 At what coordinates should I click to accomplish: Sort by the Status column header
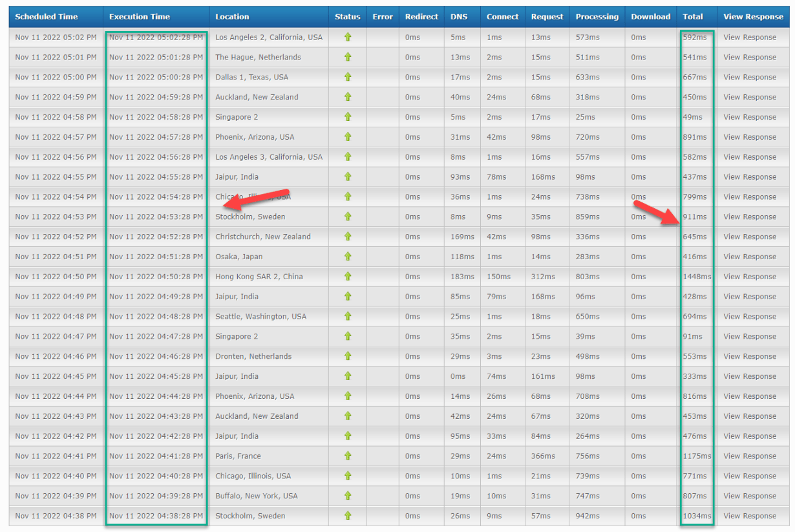click(x=348, y=17)
